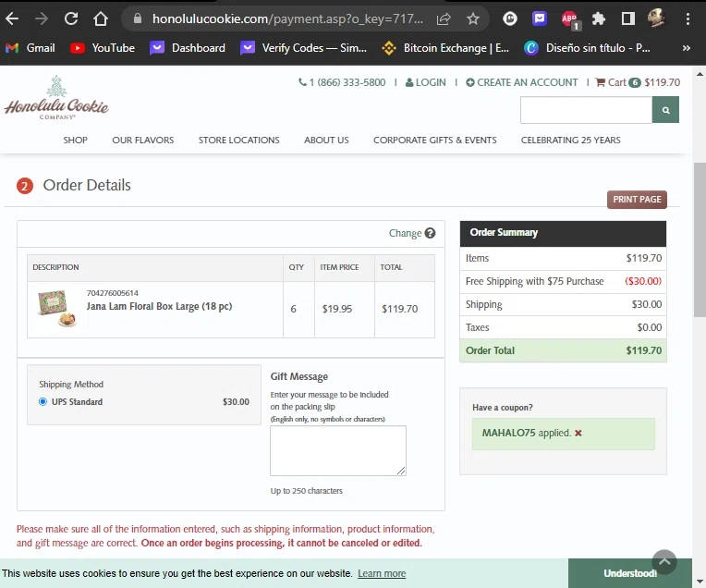Open the round white face extension icon
Image resolution: width=706 pixels, height=588 pixels.
click(x=510, y=18)
